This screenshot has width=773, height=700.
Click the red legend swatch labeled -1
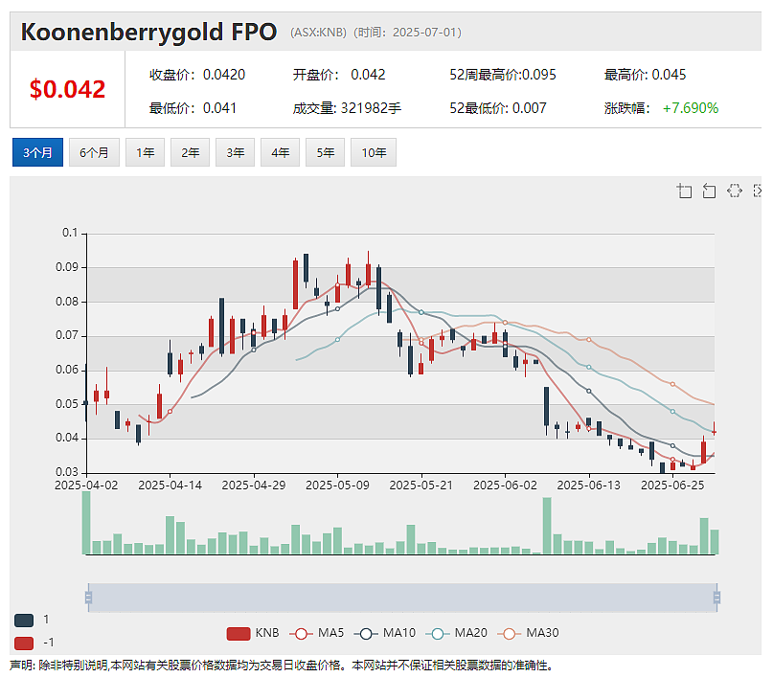coord(24,644)
